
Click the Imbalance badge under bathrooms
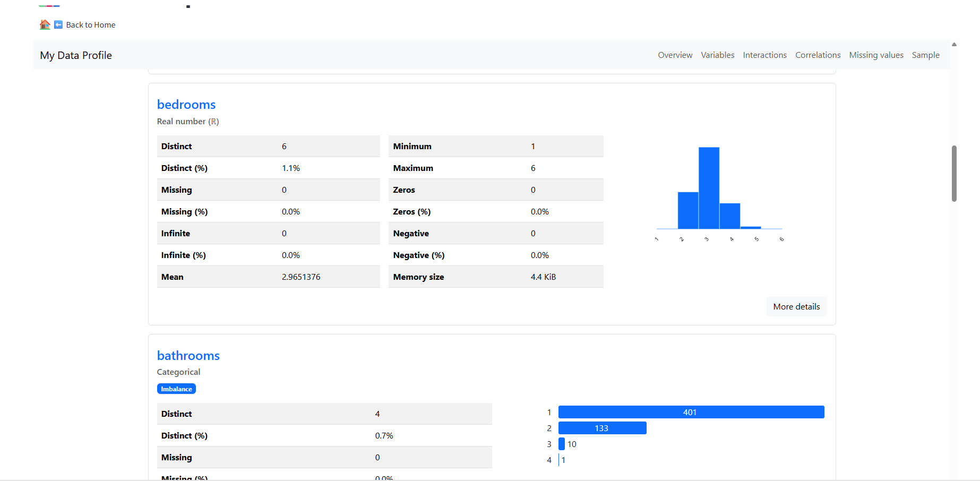[176, 389]
